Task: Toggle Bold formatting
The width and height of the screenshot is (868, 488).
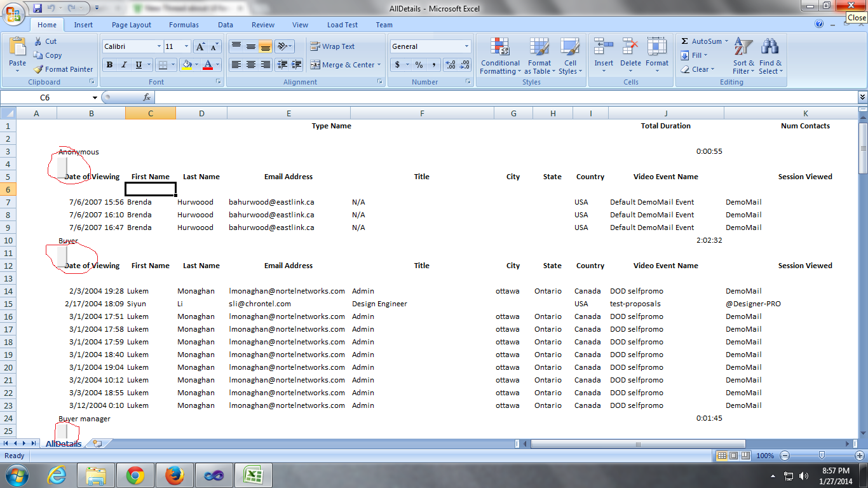Action: (x=109, y=65)
